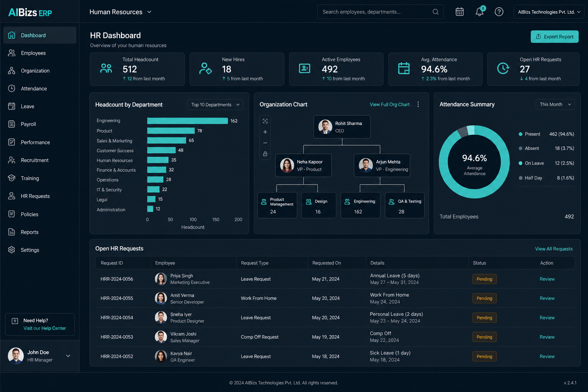Click the Export Report button
Image resolution: width=588 pixels, height=392 pixels.
pos(554,37)
